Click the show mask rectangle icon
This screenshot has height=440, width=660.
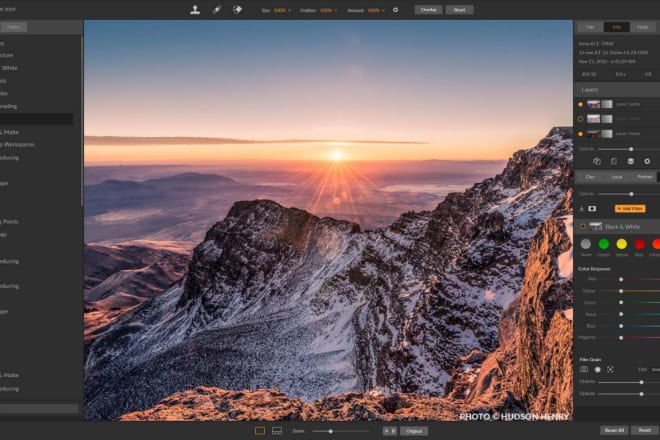coord(592,208)
